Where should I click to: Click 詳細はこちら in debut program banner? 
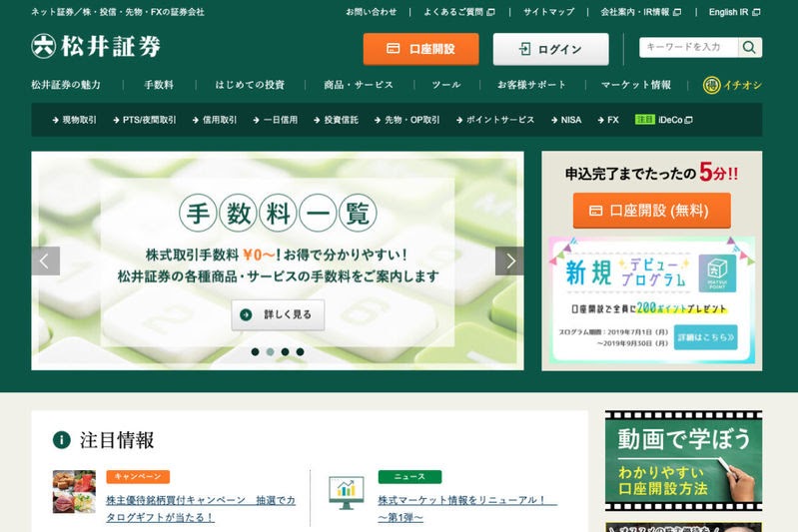(x=705, y=337)
